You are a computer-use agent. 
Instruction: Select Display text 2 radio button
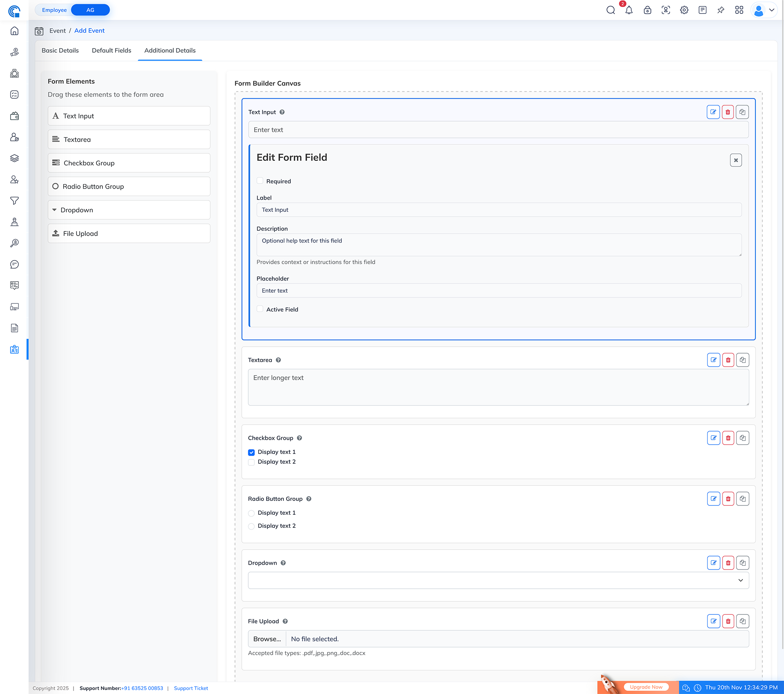click(251, 526)
